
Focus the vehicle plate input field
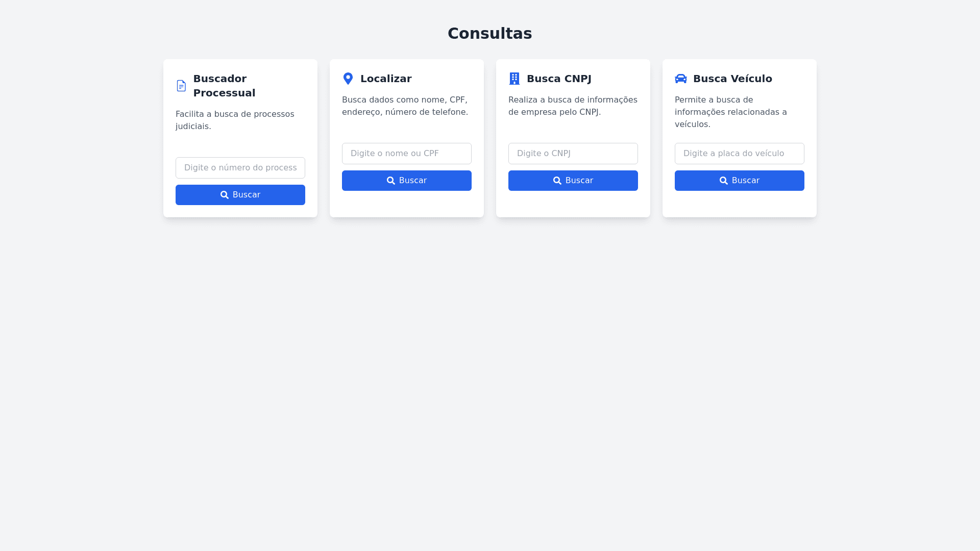click(x=740, y=154)
